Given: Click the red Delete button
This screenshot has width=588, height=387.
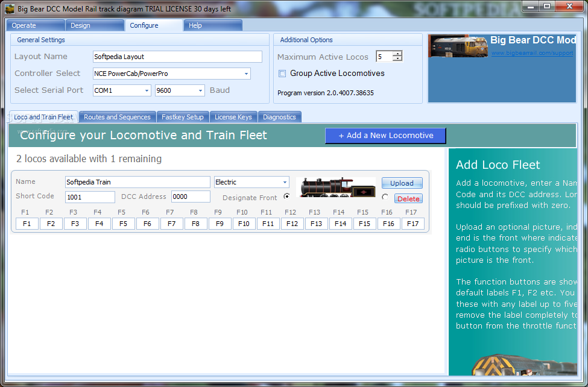Looking at the screenshot, I should (408, 199).
